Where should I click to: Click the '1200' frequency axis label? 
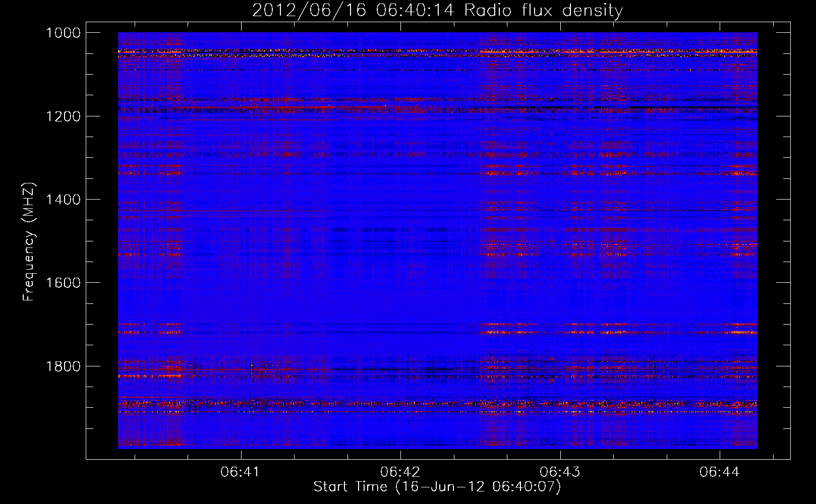63,116
